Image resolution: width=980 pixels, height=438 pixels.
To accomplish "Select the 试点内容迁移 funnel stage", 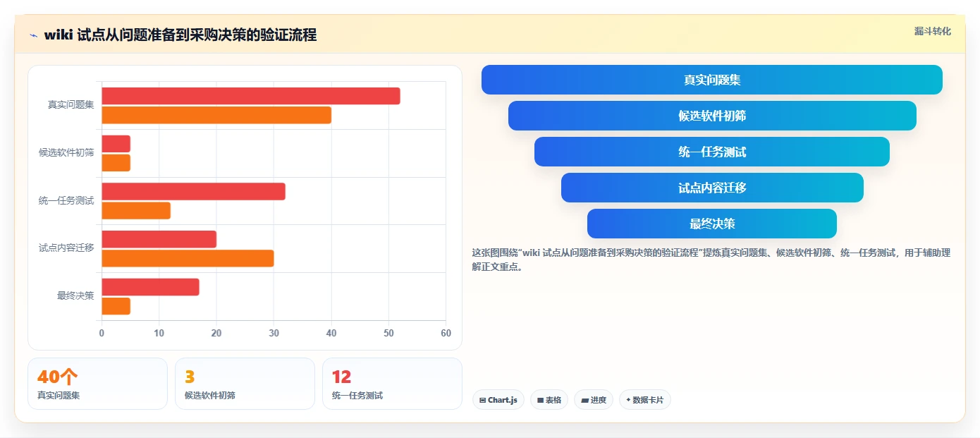I will tap(712, 188).
